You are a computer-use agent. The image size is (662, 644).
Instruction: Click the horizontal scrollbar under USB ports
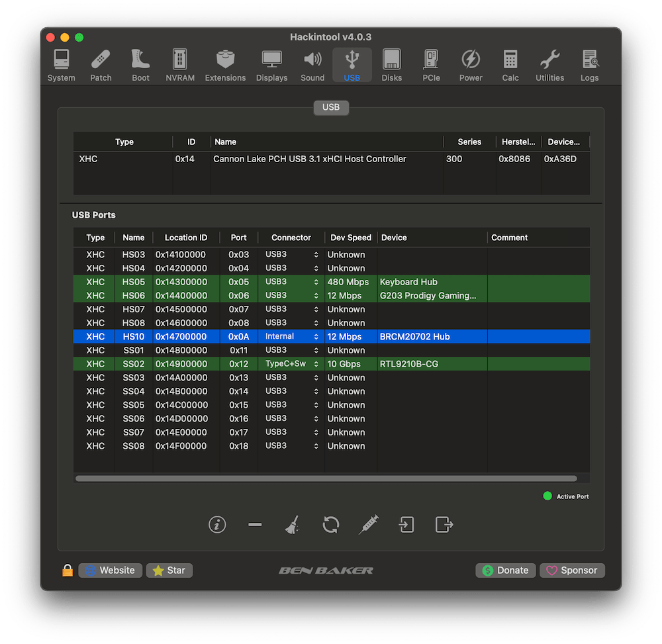coord(326,478)
